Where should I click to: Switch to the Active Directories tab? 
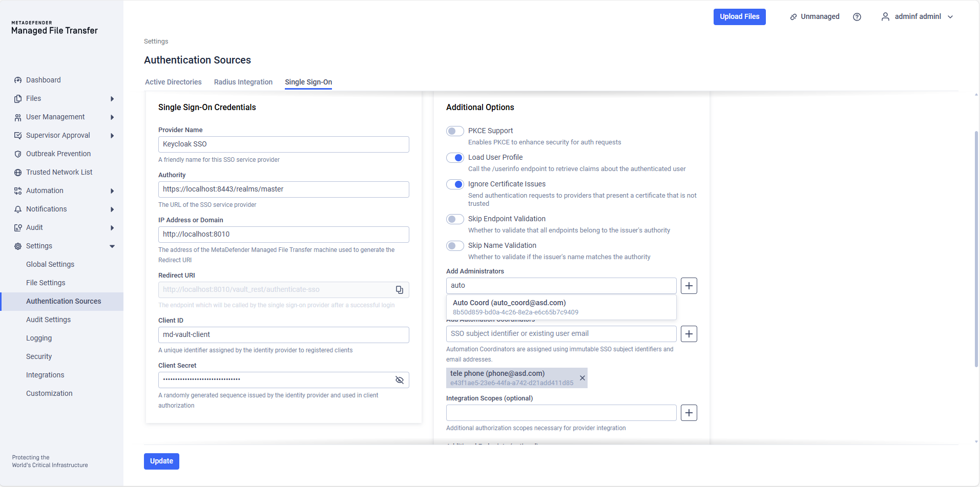[173, 82]
